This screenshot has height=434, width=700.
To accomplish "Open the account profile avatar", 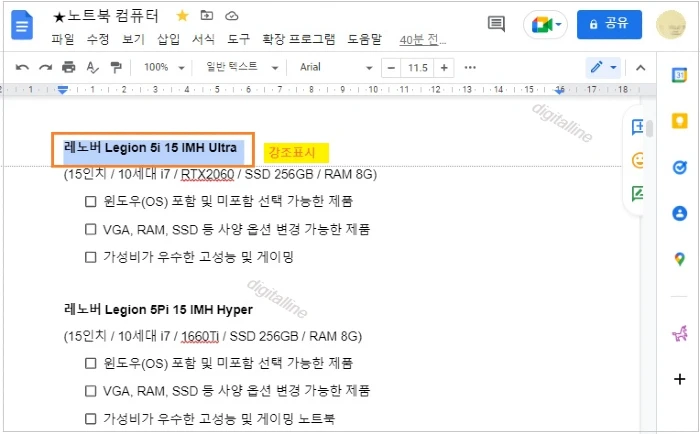I will click(671, 25).
